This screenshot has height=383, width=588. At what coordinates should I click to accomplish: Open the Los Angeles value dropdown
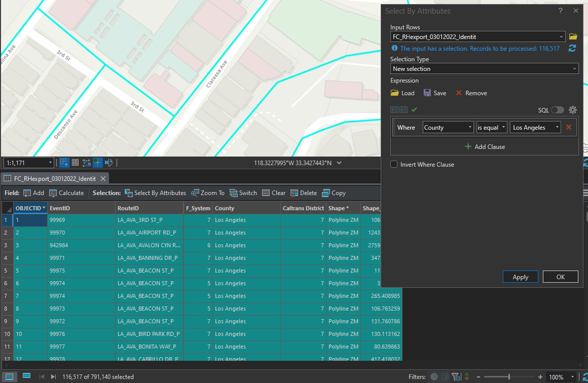(x=534, y=128)
